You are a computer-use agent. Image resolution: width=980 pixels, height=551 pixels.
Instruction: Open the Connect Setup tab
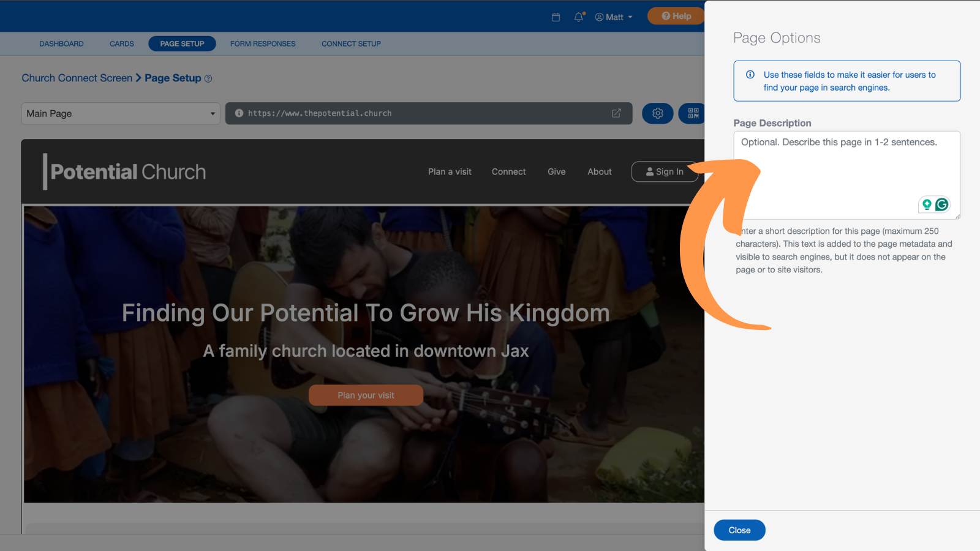(351, 44)
